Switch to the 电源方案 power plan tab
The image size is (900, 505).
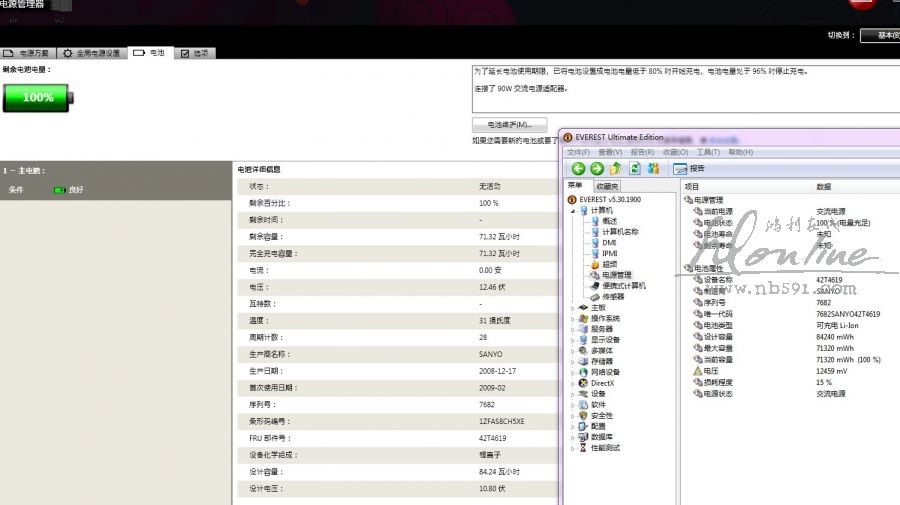click(27, 53)
